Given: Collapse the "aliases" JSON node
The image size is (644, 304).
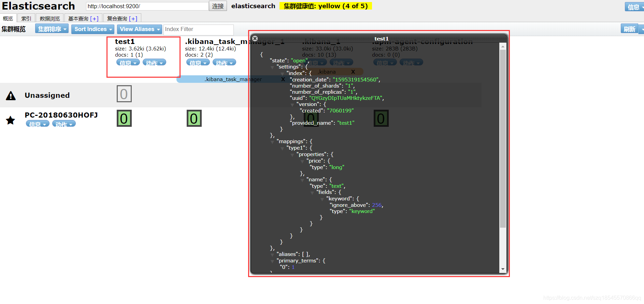Looking at the screenshot, I should [x=272, y=255].
